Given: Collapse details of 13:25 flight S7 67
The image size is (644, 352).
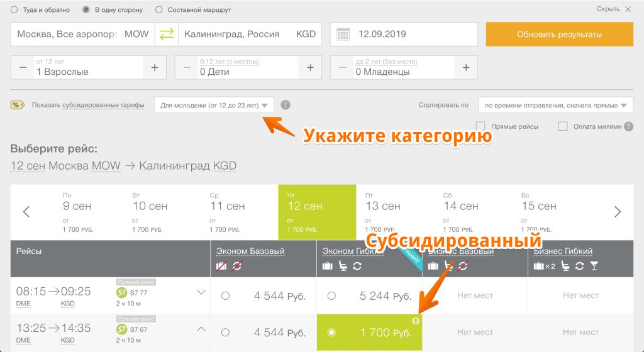Looking at the screenshot, I should click(201, 329).
